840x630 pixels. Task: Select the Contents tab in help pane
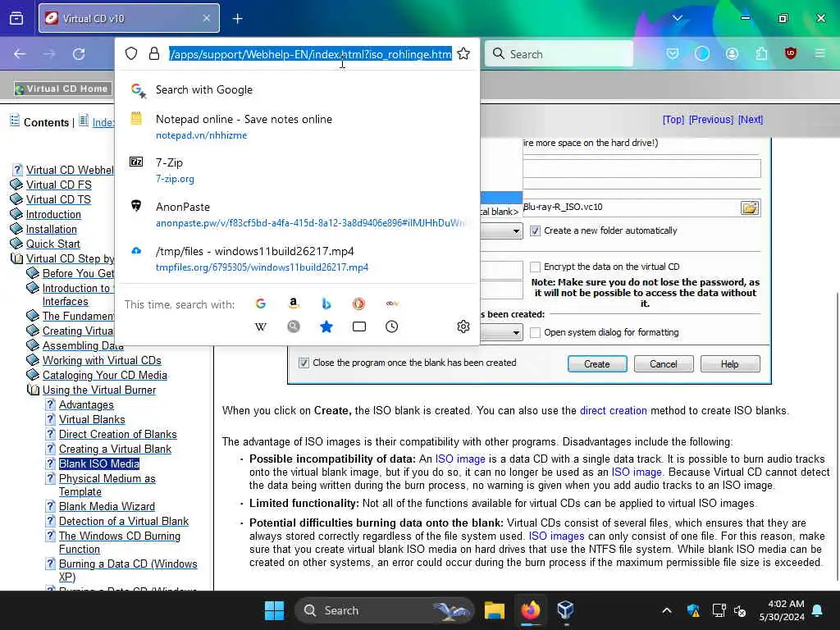[46, 123]
